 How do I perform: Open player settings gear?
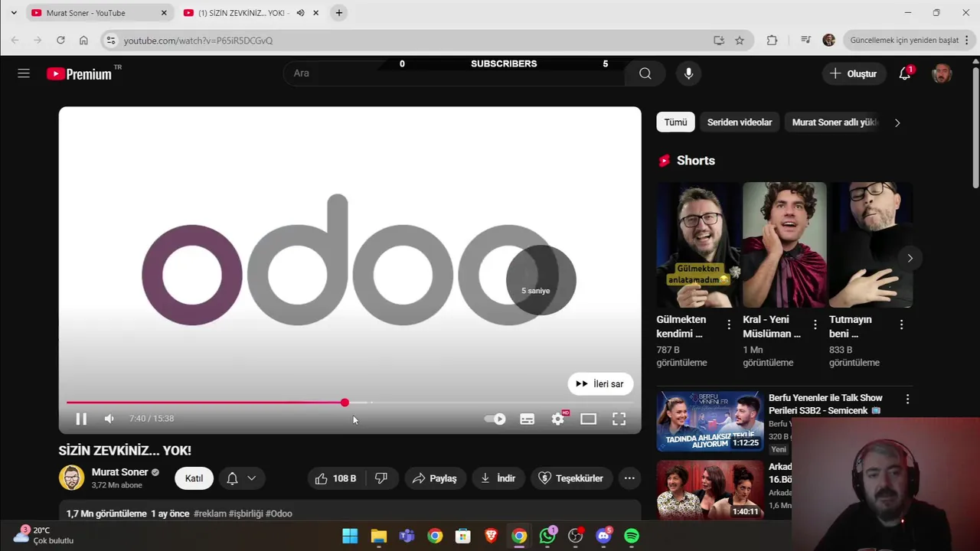coord(558,419)
